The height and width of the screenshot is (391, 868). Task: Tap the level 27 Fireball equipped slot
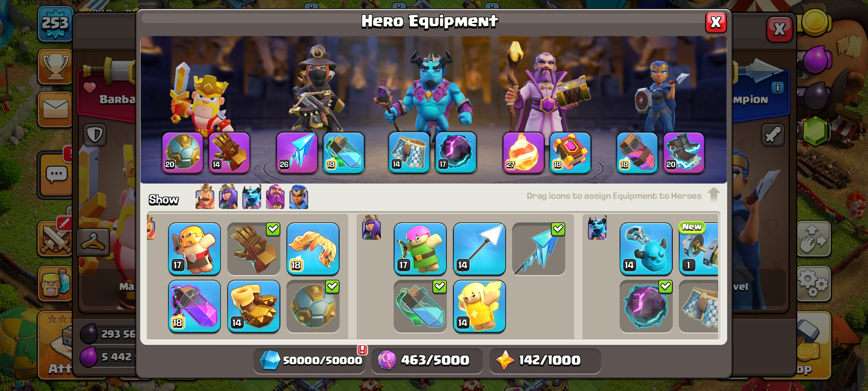point(523,153)
